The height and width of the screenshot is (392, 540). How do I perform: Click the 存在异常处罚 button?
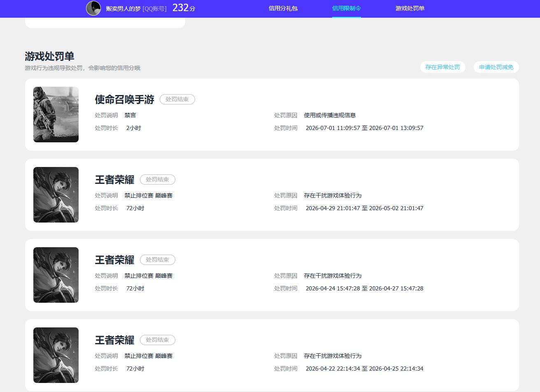tap(443, 67)
